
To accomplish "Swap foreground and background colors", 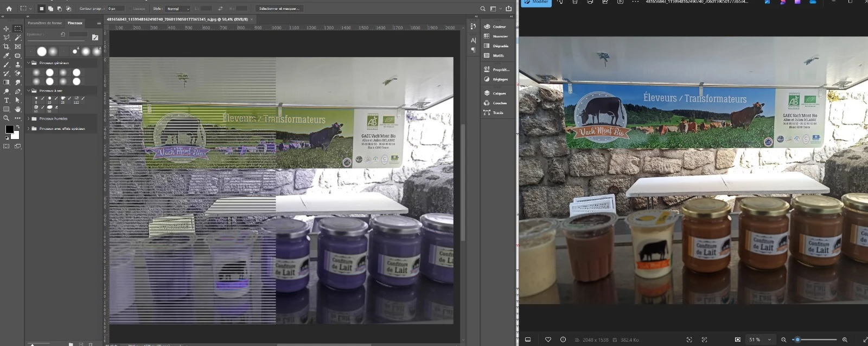I will point(18,127).
